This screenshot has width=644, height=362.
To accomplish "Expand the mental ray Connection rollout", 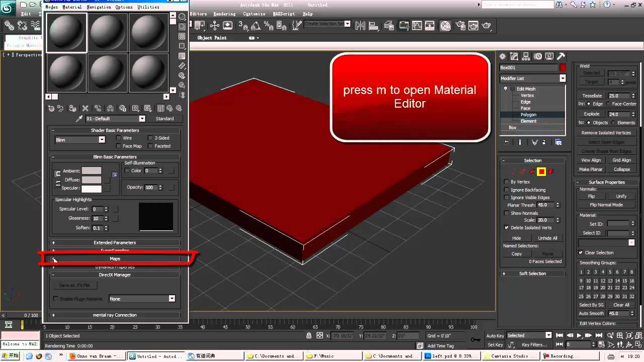I will [x=115, y=315].
